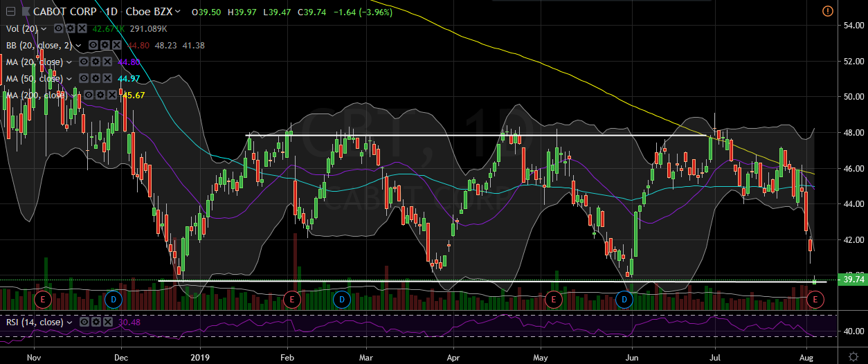
Task: Expand the Cboe BZX symbol dropdown
Action: point(179,12)
